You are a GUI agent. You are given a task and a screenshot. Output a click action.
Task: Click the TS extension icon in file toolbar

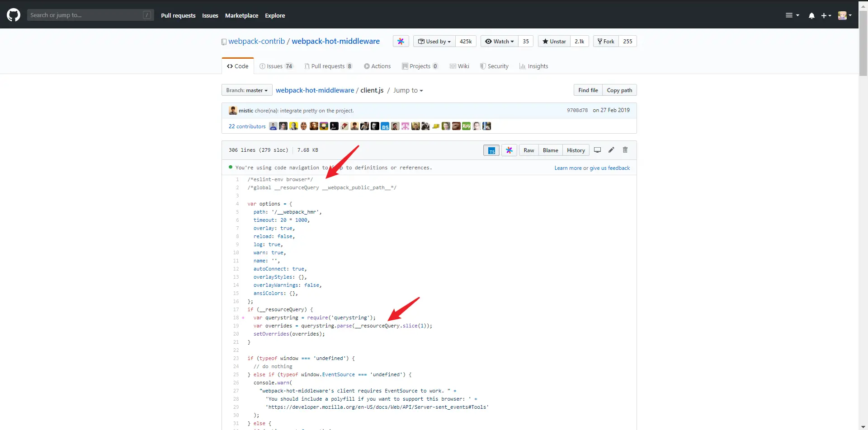coord(491,150)
